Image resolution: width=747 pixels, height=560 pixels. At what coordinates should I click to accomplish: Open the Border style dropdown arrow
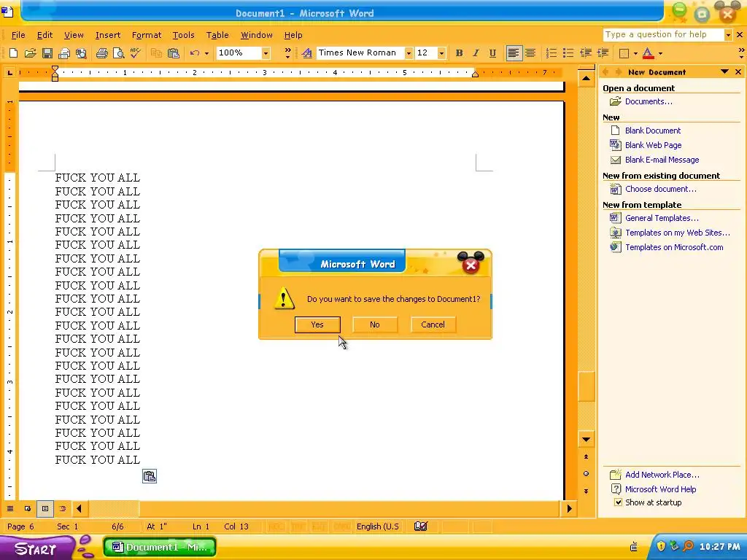pos(635,53)
